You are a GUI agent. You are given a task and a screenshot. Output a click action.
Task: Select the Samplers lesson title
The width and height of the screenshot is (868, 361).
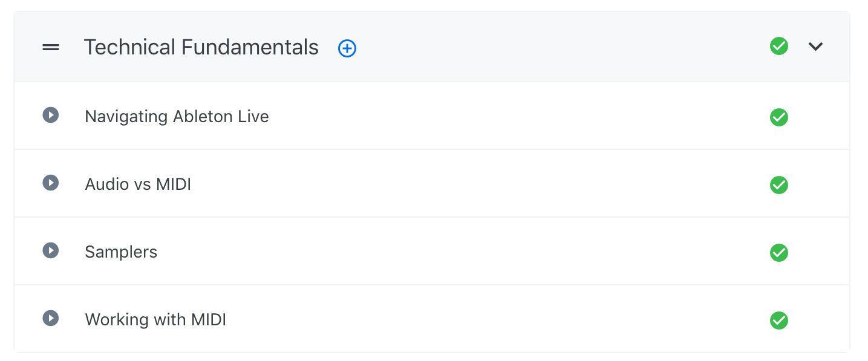(x=121, y=252)
